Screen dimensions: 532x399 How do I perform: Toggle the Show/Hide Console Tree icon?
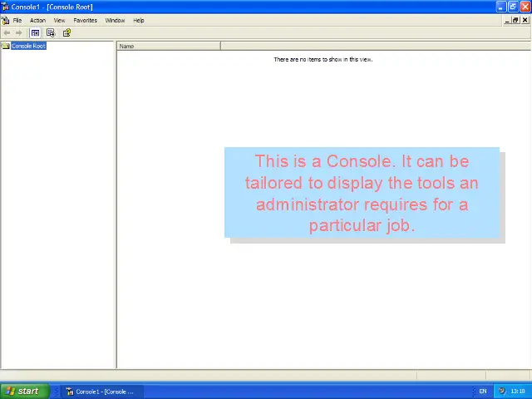pos(35,33)
